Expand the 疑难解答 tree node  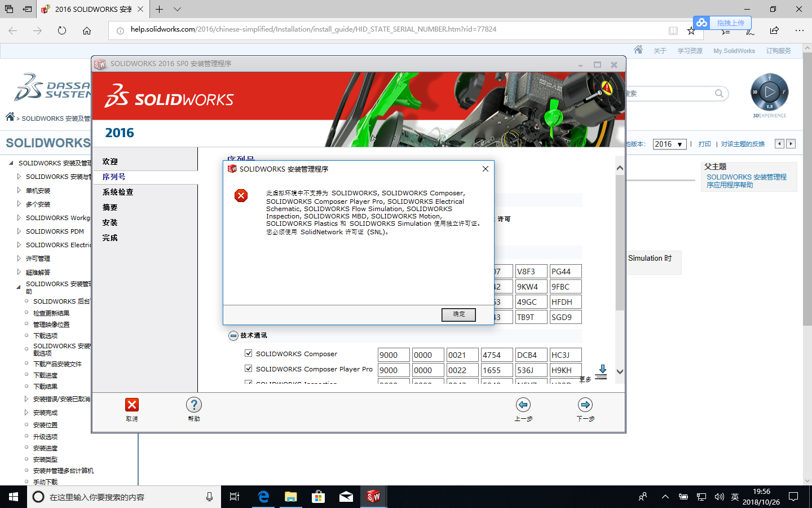pyautogui.click(x=19, y=271)
